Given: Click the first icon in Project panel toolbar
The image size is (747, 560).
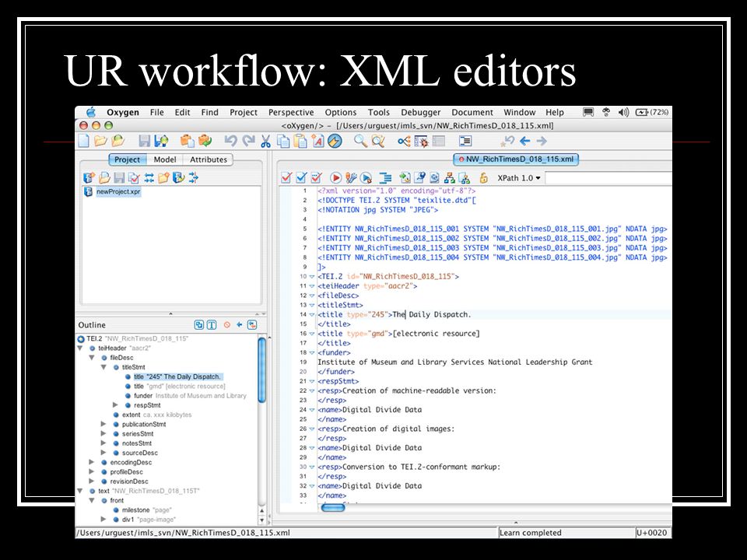Looking at the screenshot, I should (x=89, y=177).
